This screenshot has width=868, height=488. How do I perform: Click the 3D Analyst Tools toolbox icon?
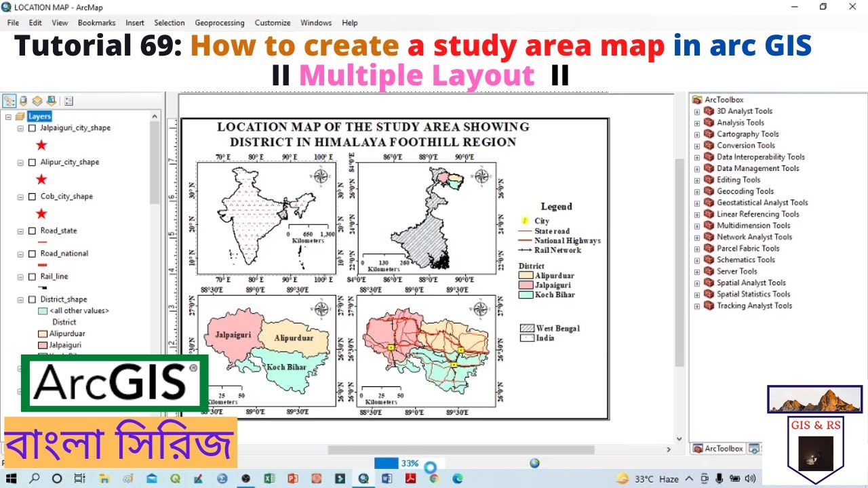pyautogui.click(x=709, y=111)
